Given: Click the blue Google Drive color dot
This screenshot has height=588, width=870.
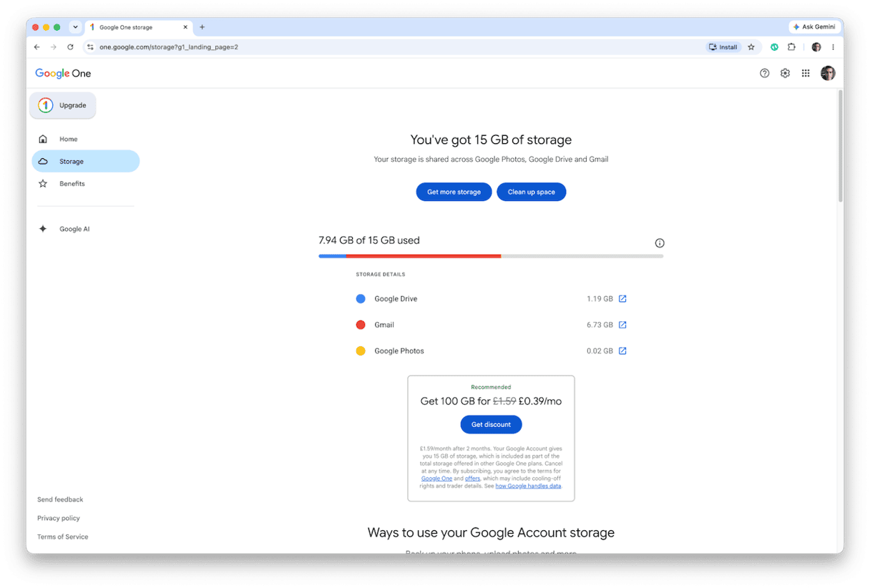Looking at the screenshot, I should [361, 299].
